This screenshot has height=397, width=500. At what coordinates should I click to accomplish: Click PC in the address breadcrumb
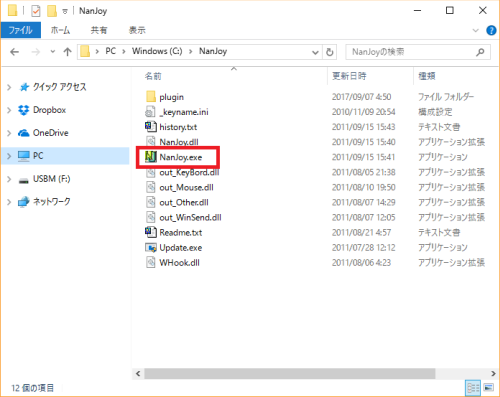111,51
